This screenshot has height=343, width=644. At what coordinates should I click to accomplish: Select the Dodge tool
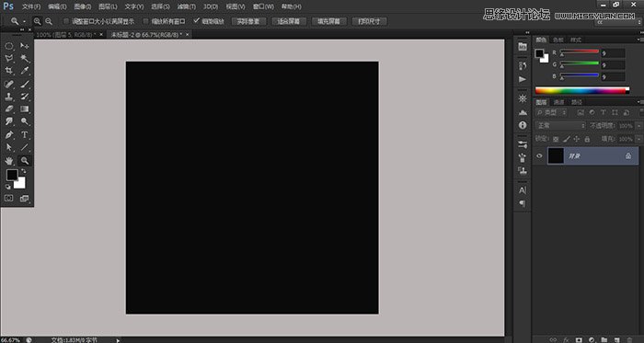coord(25,121)
